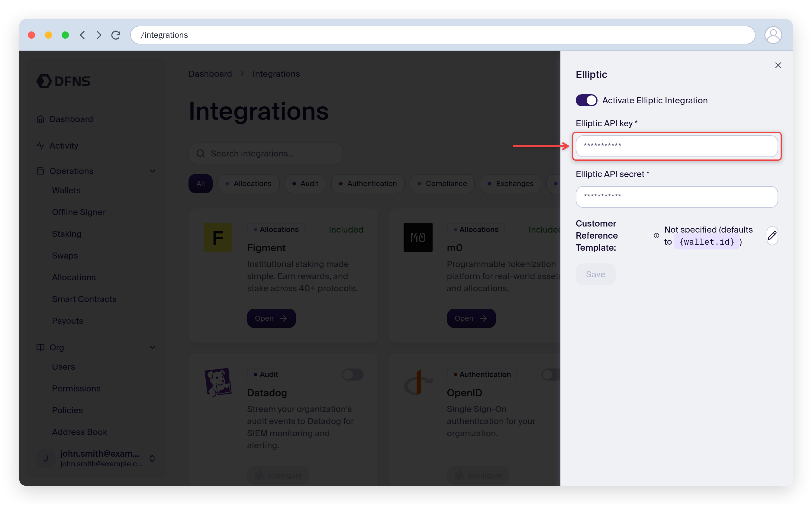
Task: Toggle the Datadog integration switch
Action: tap(353, 375)
